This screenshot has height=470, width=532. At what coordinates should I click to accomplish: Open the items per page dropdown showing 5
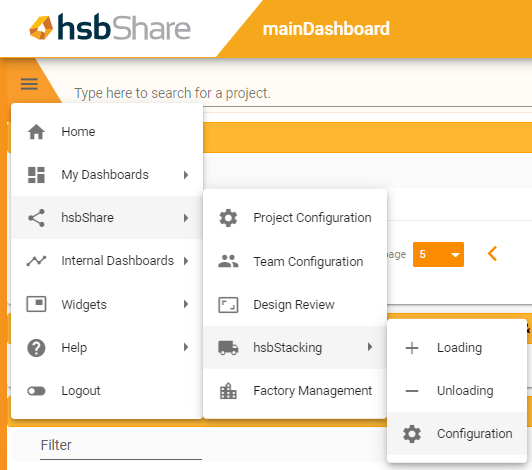tap(438, 255)
